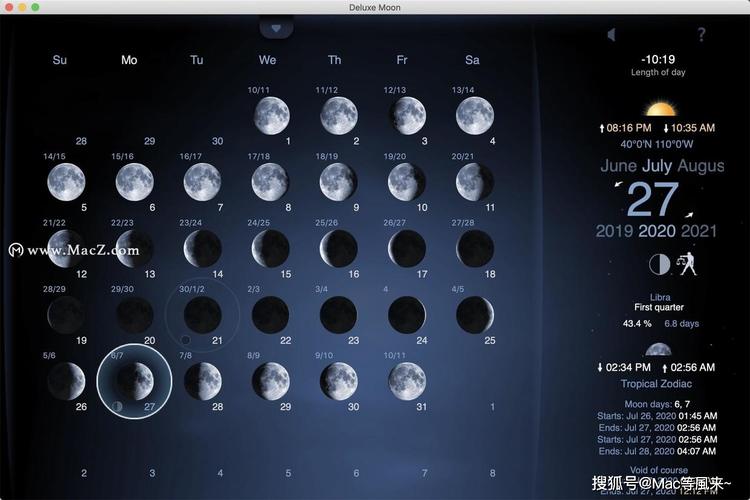Select the crescent moon on July 25

tap(474, 315)
